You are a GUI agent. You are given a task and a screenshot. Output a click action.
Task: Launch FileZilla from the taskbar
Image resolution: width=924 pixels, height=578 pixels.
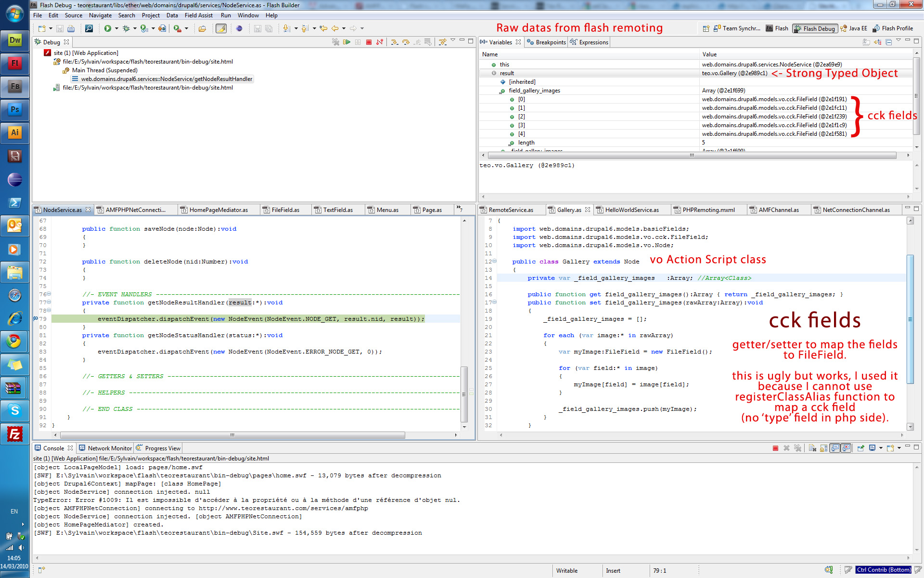coord(14,434)
